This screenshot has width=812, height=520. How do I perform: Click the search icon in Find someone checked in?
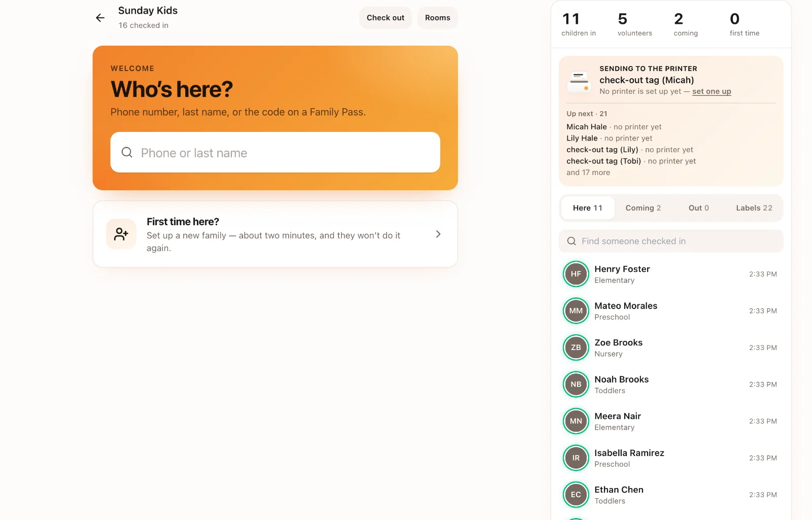pyautogui.click(x=571, y=241)
